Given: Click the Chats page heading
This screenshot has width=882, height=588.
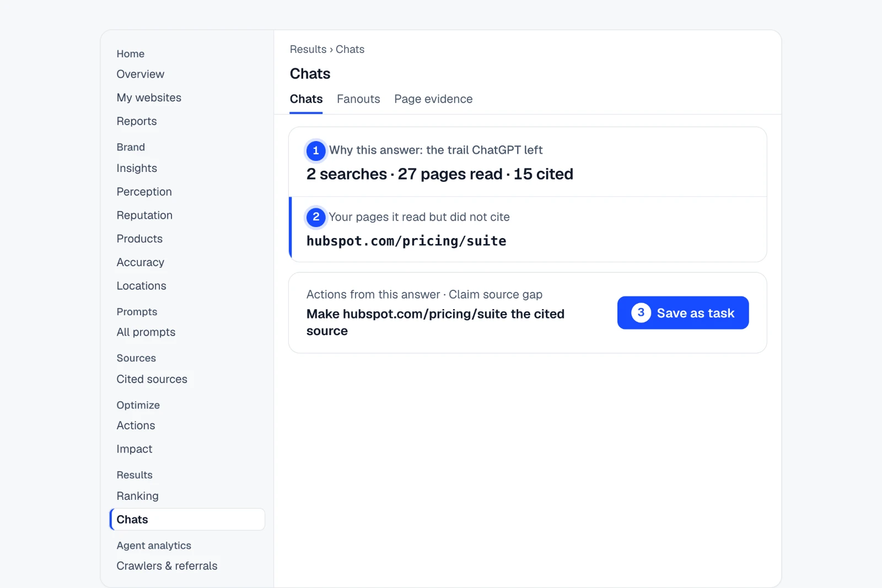Looking at the screenshot, I should coord(310,74).
